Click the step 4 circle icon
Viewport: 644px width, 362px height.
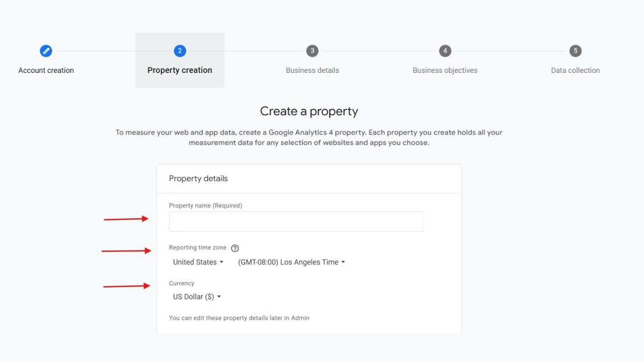coord(445,51)
